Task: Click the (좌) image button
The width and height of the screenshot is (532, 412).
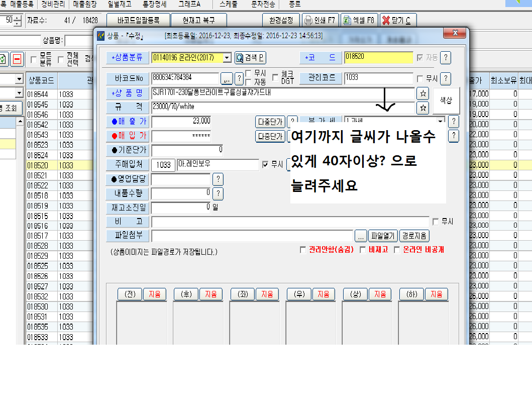Action: (243, 294)
